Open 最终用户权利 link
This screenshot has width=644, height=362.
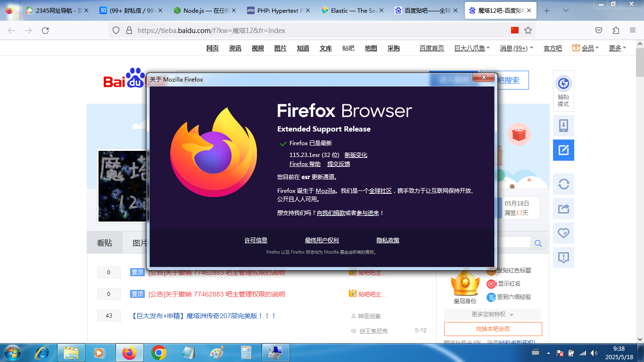pyautogui.click(x=322, y=240)
